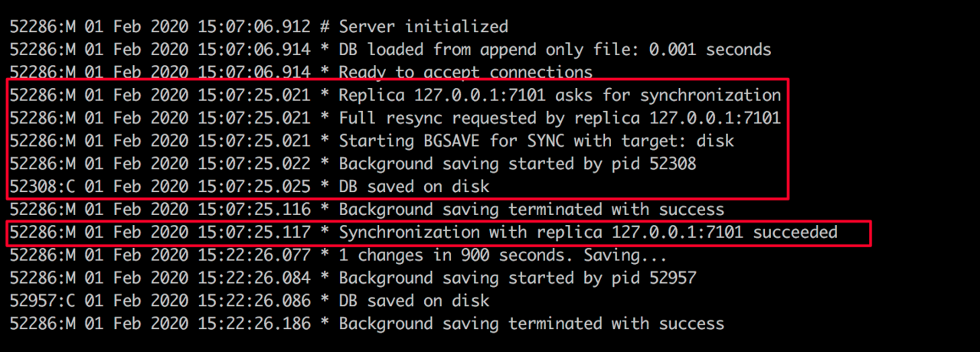Click the 15:22:26.186 "terminated with success" line
This screenshot has height=352, width=980.
pos(367,324)
